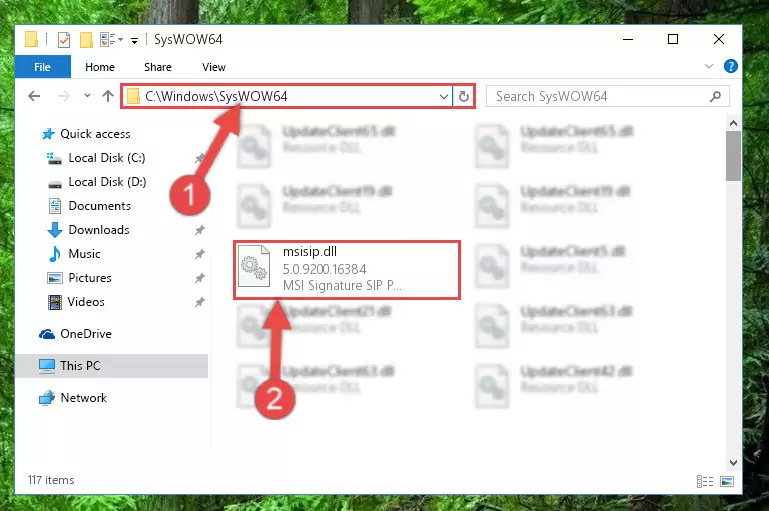Click the address bar path C:\Windows\SysWOW64
The image size is (769, 511).
[216, 96]
